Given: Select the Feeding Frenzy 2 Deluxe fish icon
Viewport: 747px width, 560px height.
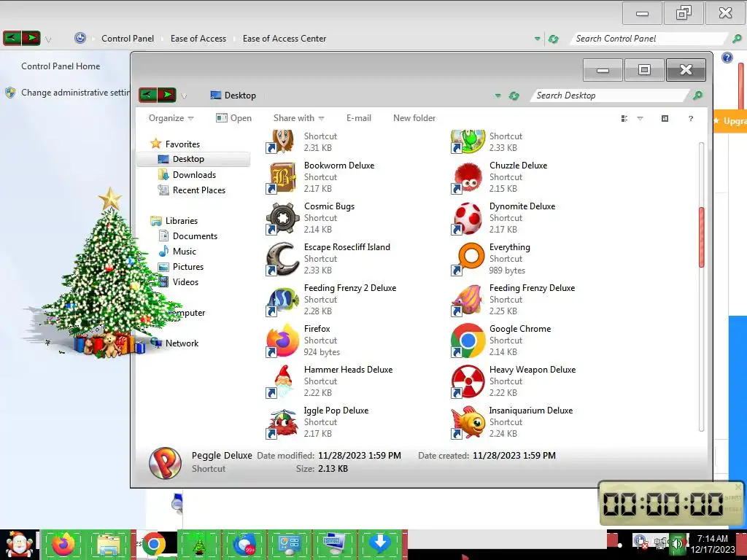Looking at the screenshot, I should (282, 300).
